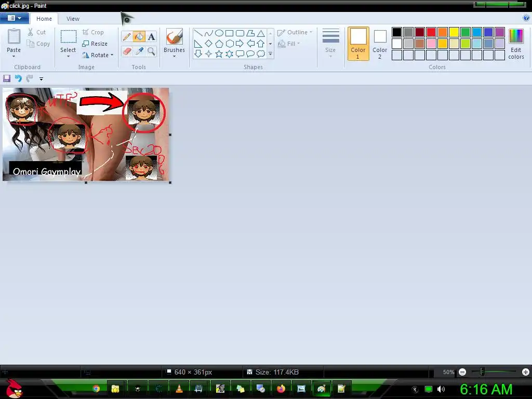The image size is (532, 399).
Task: Choose the Oval callout shape
Action: 250,54
